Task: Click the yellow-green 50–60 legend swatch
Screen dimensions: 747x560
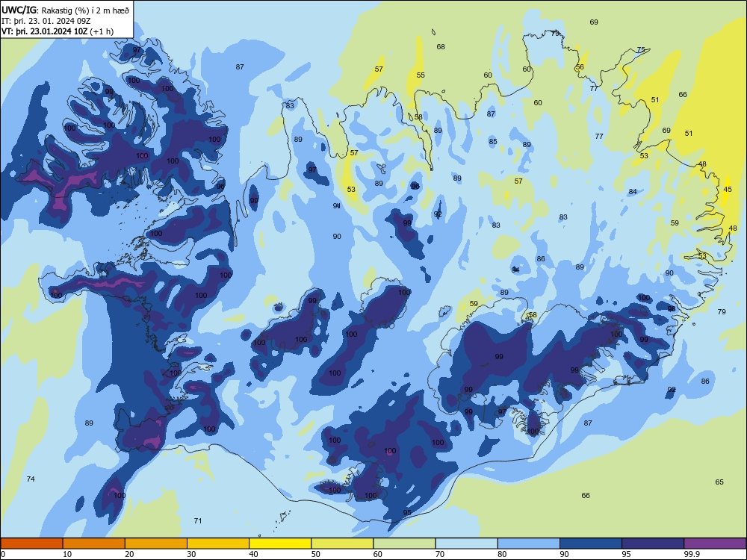Action: coord(343,544)
